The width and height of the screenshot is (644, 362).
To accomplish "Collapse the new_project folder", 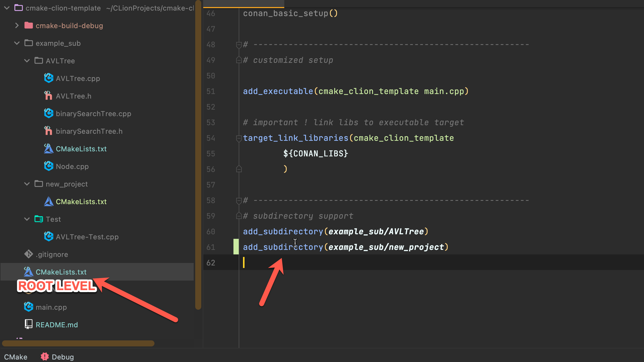I will tap(27, 184).
